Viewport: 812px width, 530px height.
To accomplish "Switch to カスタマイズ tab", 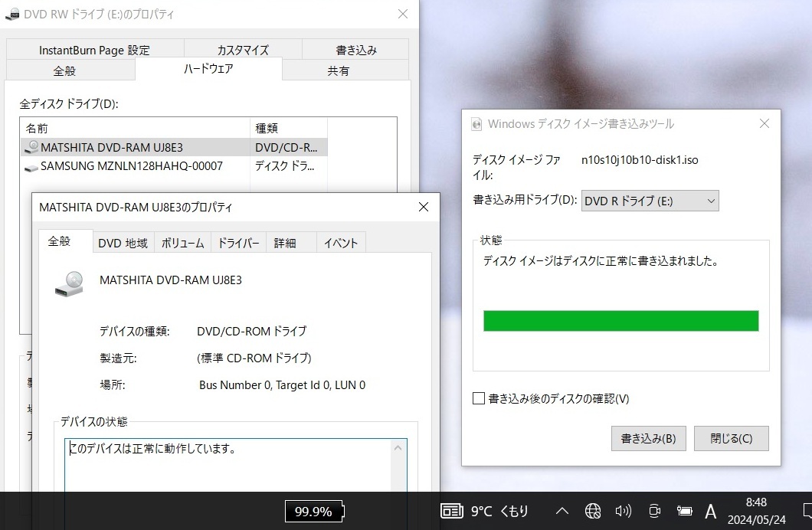I will click(x=243, y=50).
